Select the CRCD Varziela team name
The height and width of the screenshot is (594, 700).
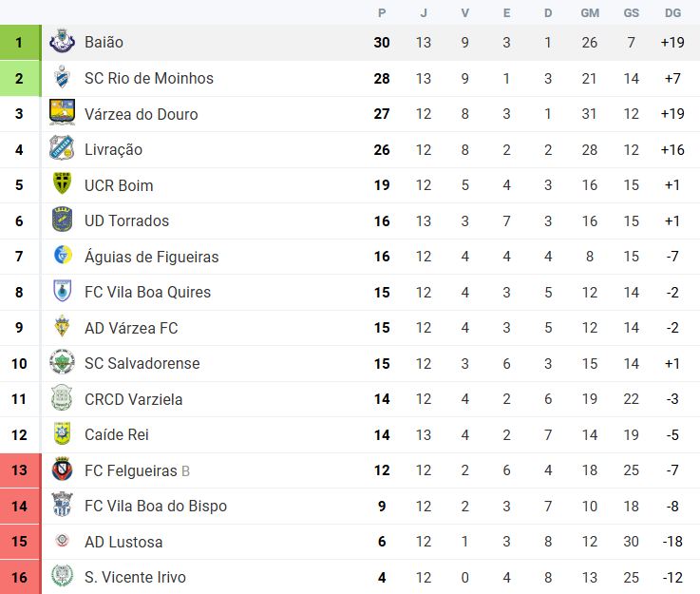(133, 399)
